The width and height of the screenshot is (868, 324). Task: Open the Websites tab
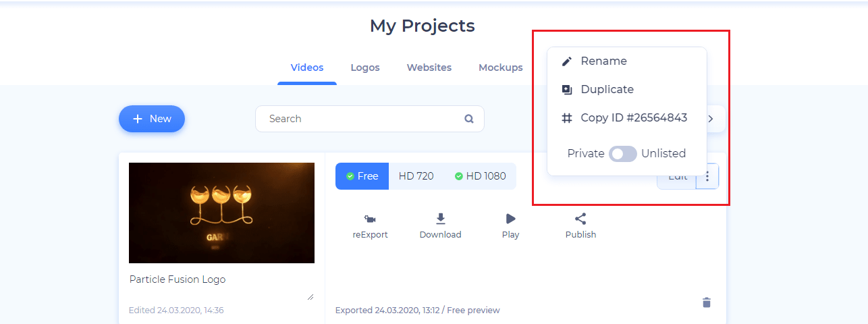click(x=429, y=67)
